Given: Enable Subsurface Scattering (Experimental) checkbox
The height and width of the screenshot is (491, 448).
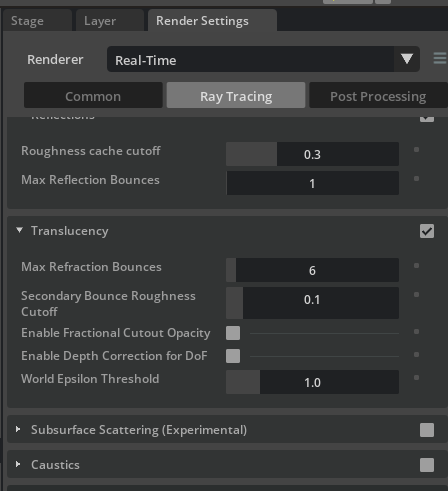Looking at the screenshot, I should point(427,430).
